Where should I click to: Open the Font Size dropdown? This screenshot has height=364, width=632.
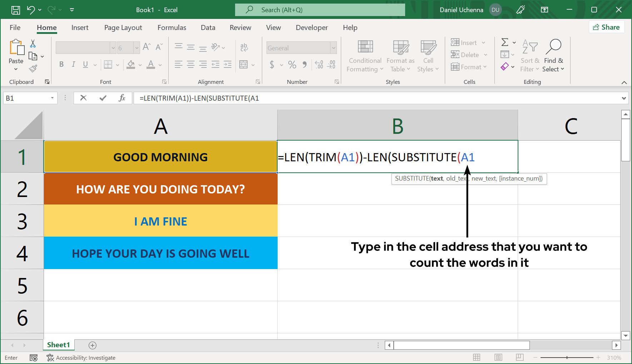137,47
